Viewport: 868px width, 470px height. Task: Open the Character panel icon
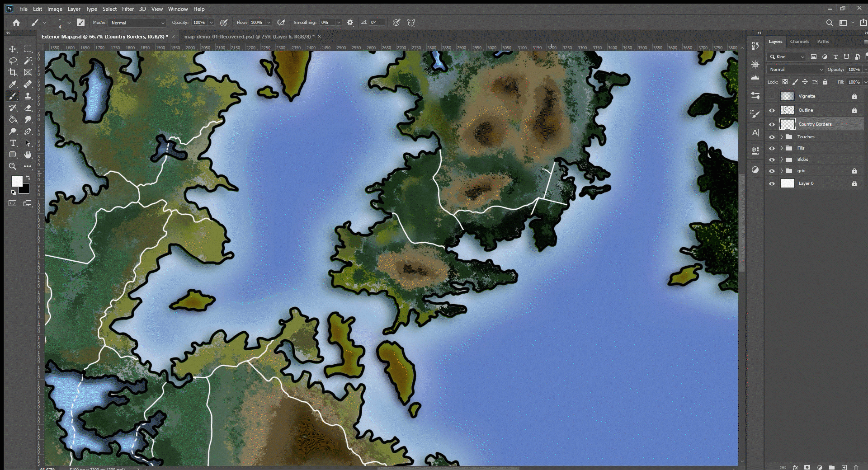coord(755,132)
